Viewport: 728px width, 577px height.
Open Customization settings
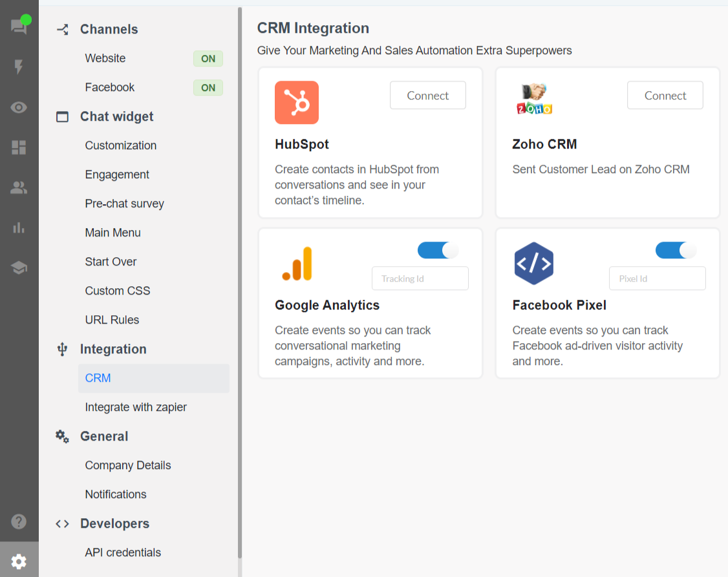[121, 145]
